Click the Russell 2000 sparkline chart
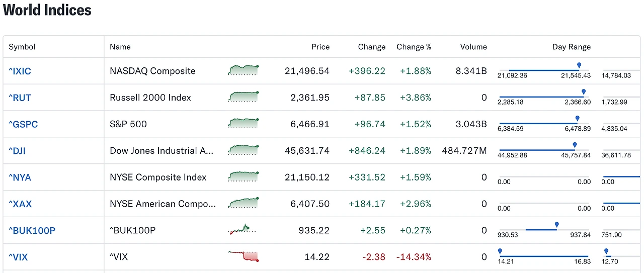The height and width of the screenshot is (273, 644). coord(243,97)
